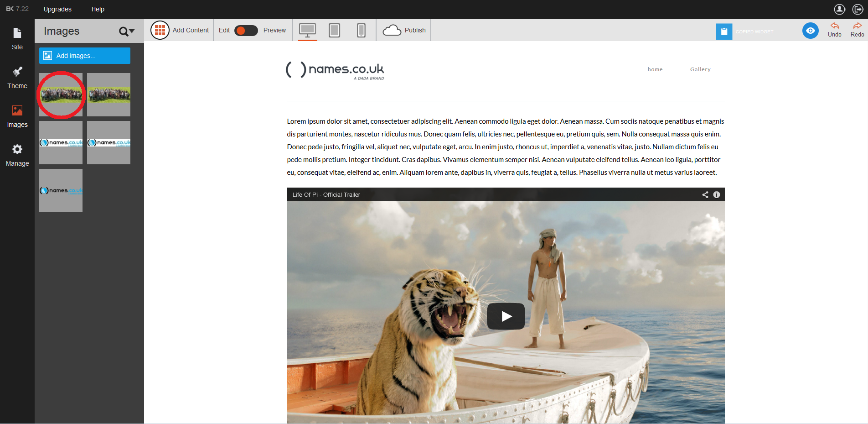Screen dimensions: 868x424
Task: Open the Site panel in sidebar
Action: 17,39
